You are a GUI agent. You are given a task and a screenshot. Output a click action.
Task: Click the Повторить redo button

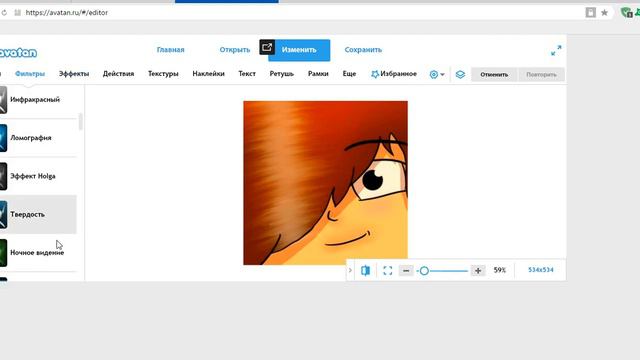[x=541, y=75]
